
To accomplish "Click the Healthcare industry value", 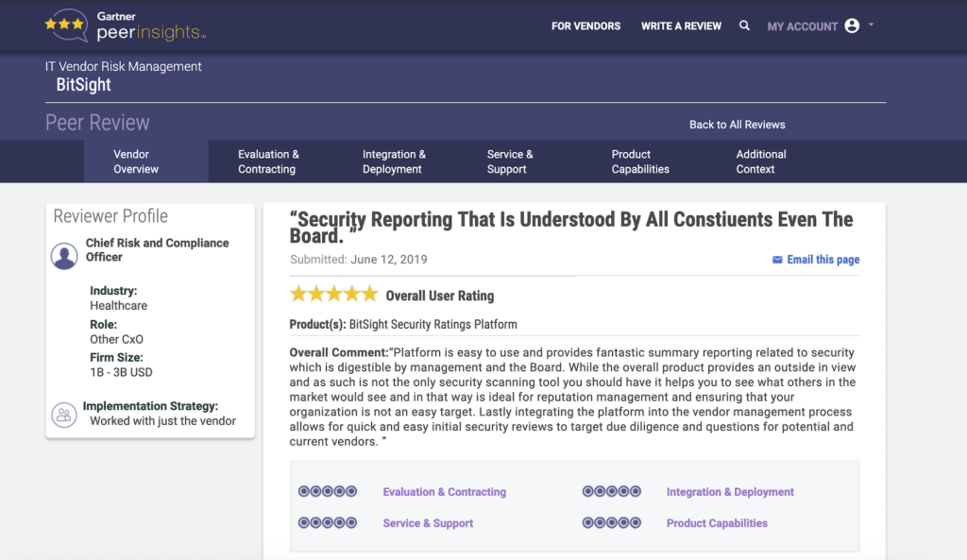I will pyautogui.click(x=118, y=306).
